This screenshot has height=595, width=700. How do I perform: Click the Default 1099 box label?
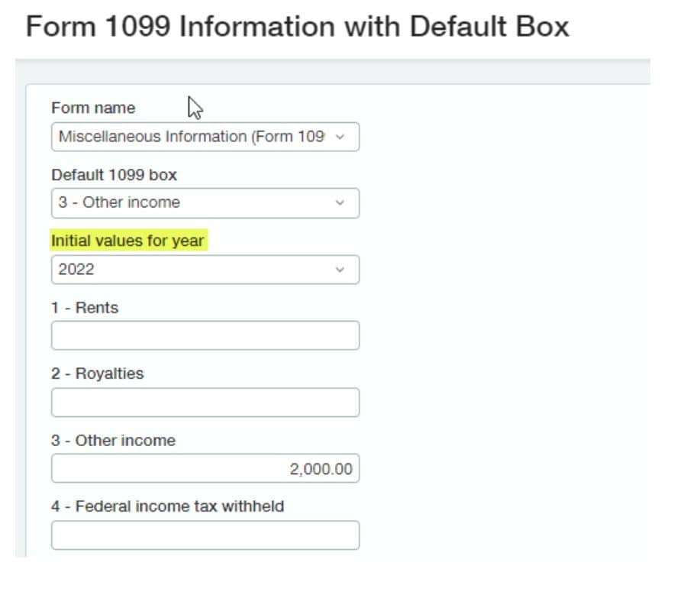click(x=114, y=175)
